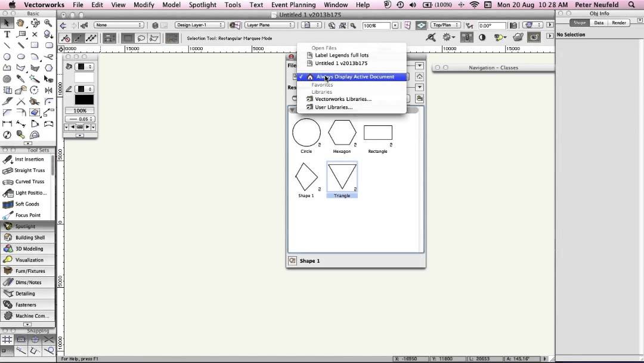
Task: Toggle Snap to Object in Snapping palette
Action: (x=21, y=340)
